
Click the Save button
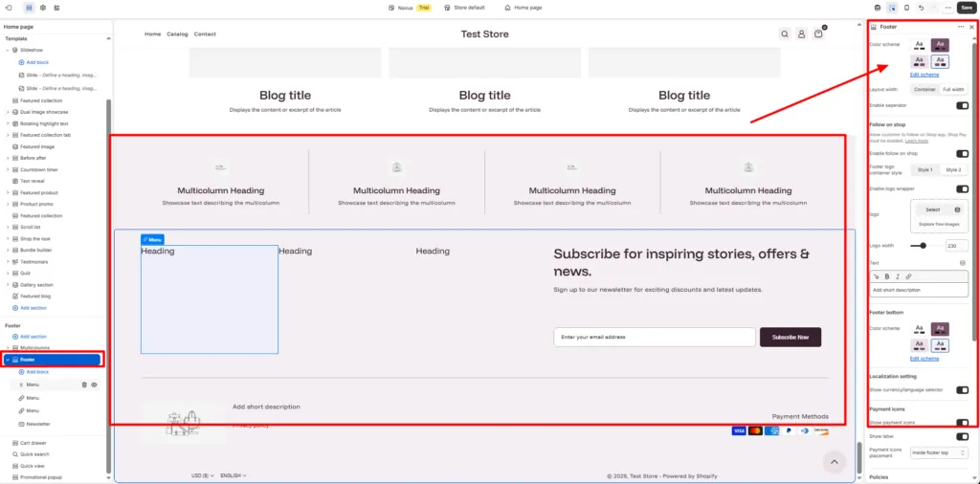pos(967,8)
